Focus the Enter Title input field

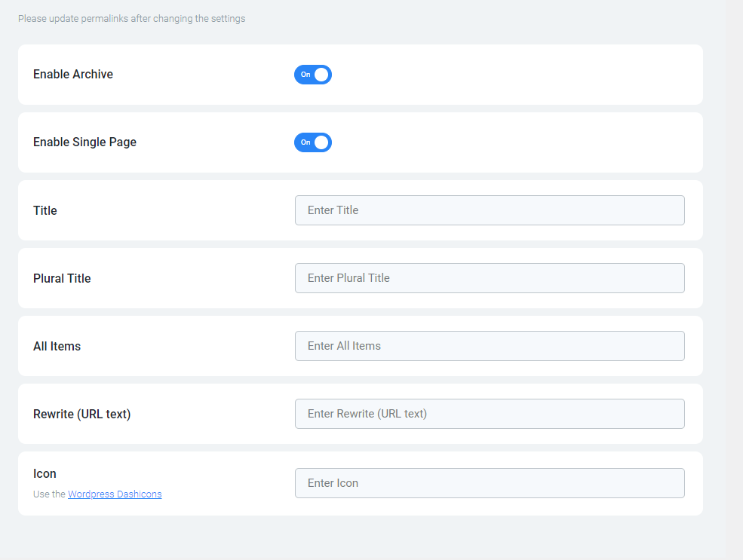(x=490, y=210)
